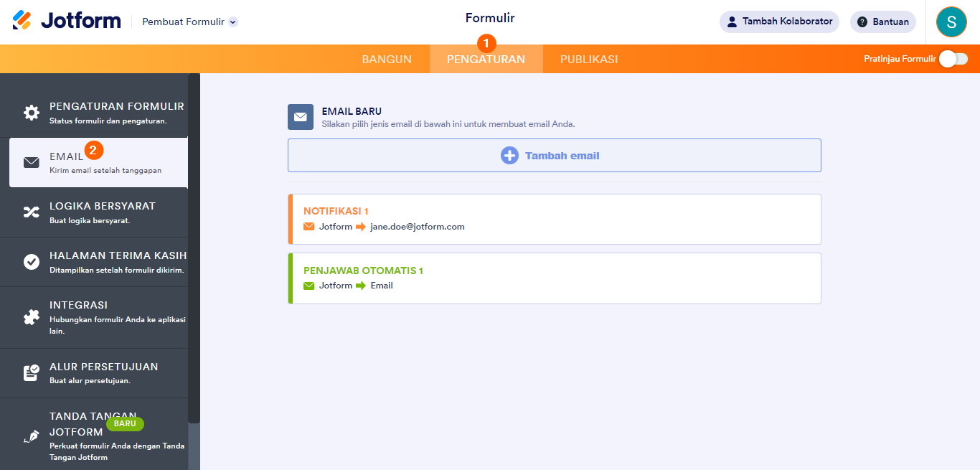Click the Tambah email button
The width and height of the screenshot is (980, 470).
(554, 156)
